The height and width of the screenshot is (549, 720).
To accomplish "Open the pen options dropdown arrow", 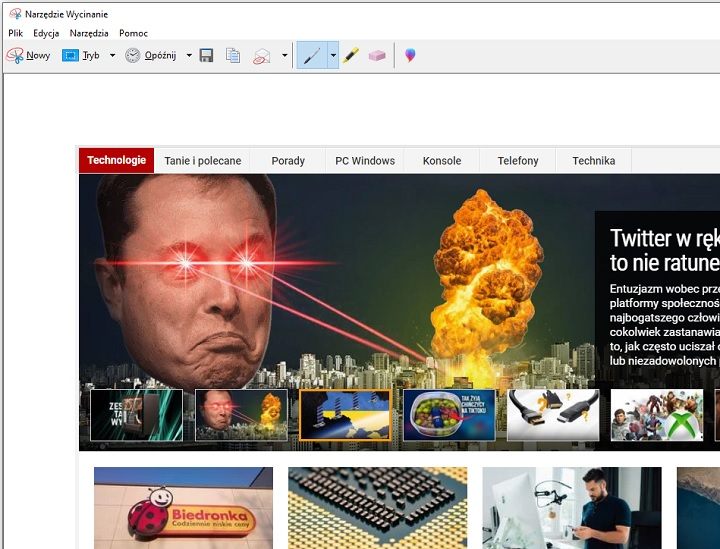I will click(333, 56).
